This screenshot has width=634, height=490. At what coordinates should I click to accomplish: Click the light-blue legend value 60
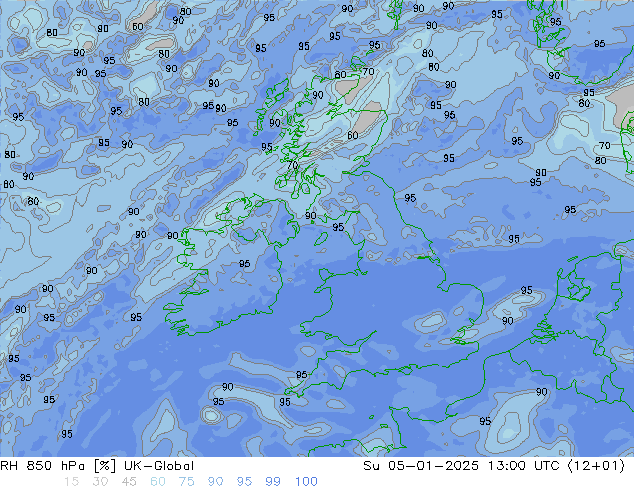coord(158,482)
